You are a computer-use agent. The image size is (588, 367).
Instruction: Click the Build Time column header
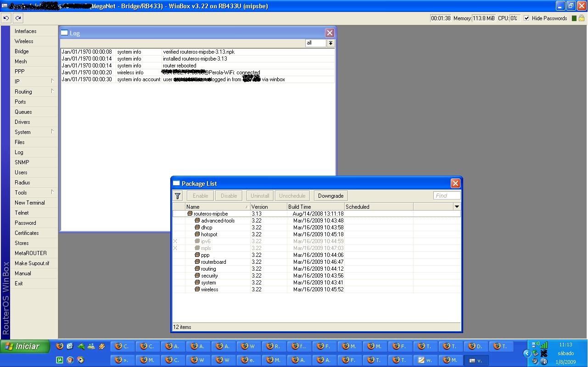click(316, 207)
